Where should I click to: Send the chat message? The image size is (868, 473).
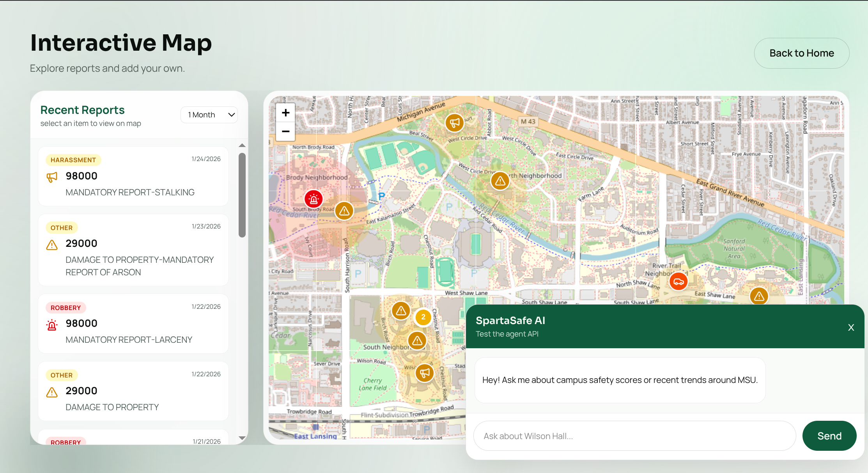(x=829, y=436)
